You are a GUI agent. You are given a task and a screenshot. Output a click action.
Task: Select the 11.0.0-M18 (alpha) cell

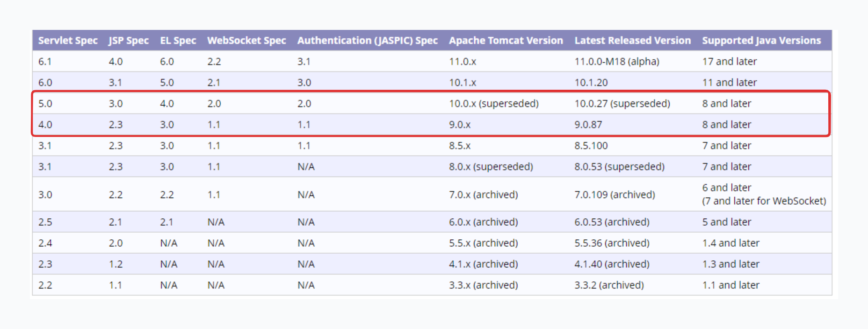(617, 62)
